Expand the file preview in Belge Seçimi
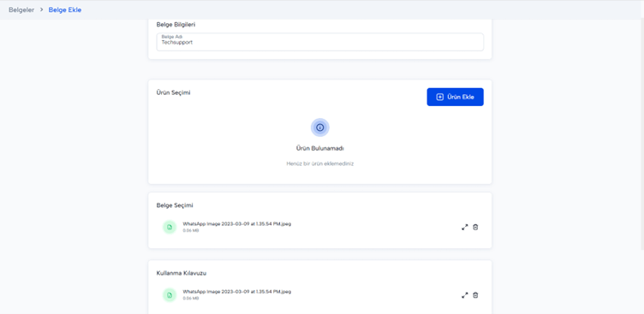Image resolution: width=644 pixels, height=314 pixels. [464, 227]
